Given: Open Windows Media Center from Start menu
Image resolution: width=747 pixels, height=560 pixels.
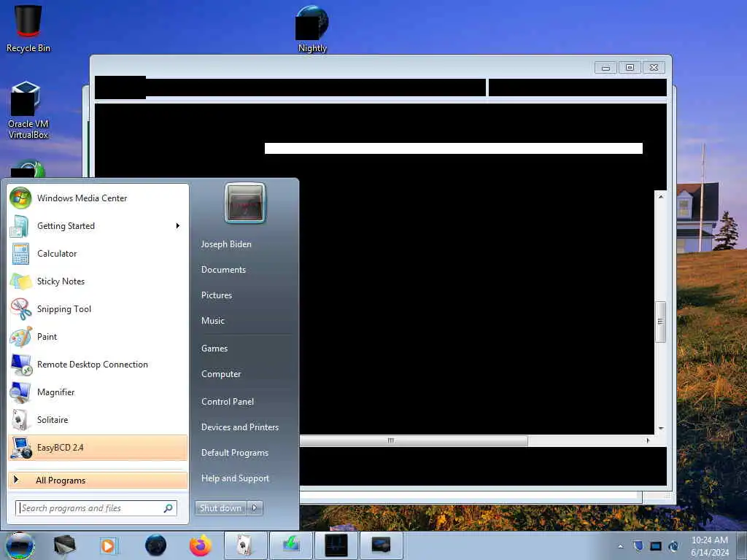Looking at the screenshot, I should [x=98, y=198].
